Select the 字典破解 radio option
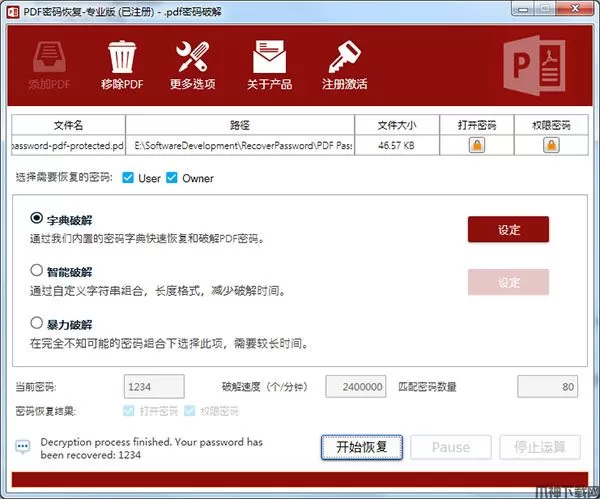 point(36,218)
